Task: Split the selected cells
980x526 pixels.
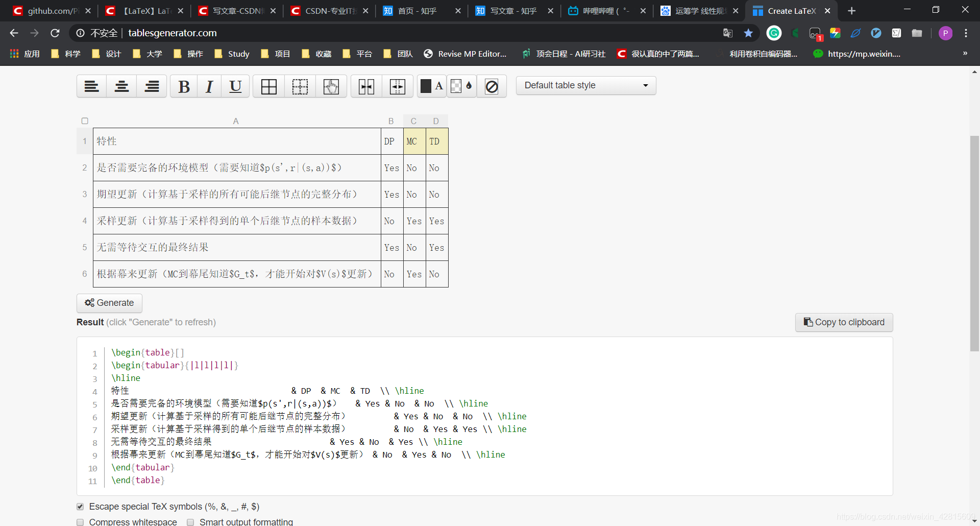Action: tap(398, 86)
